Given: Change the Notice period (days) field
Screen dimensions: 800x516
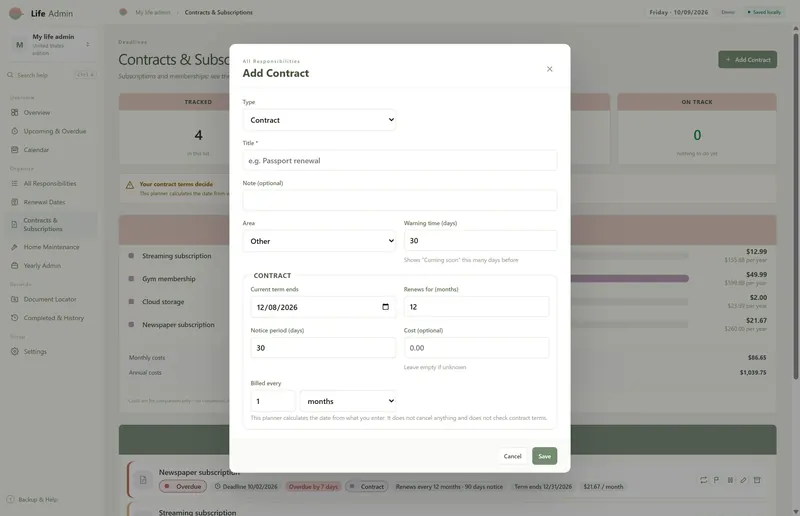Looking at the screenshot, I should 323,348.
